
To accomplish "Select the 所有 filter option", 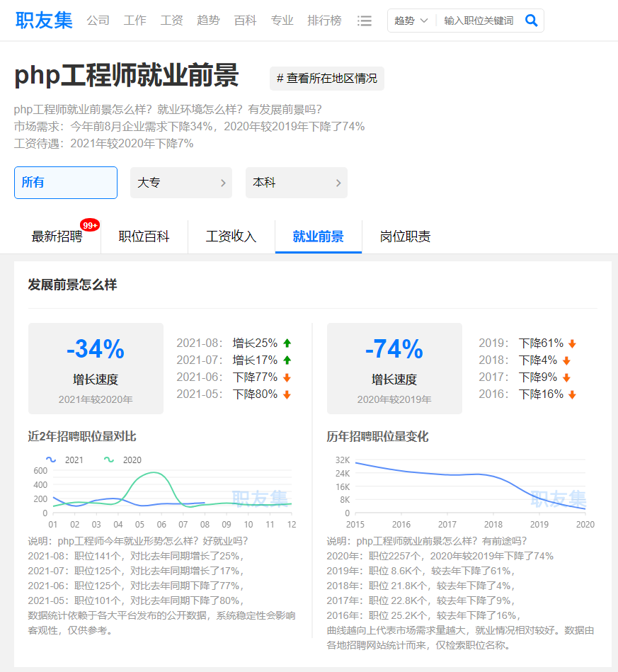I will (66, 183).
